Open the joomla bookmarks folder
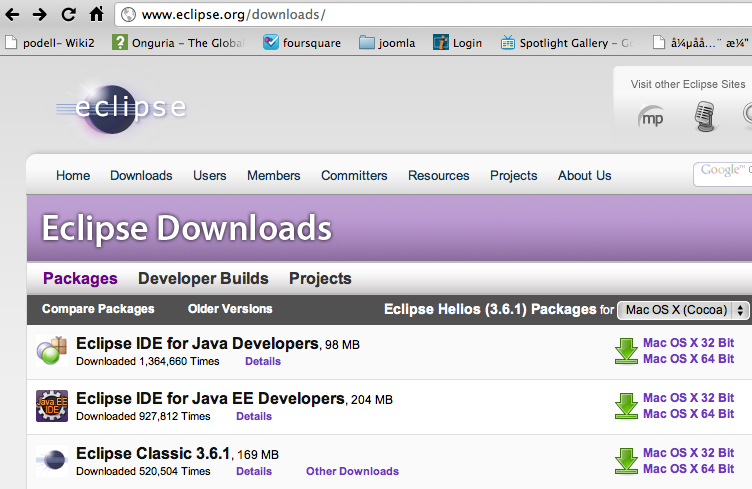Viewport: 752px width, 489px height. 387,43
